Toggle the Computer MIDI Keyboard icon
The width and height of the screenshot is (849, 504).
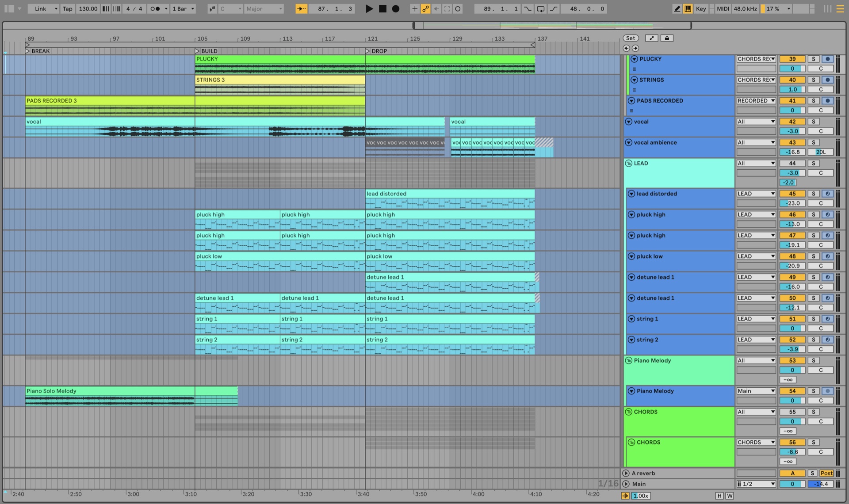pyautogui.click(x=688, y=8)
